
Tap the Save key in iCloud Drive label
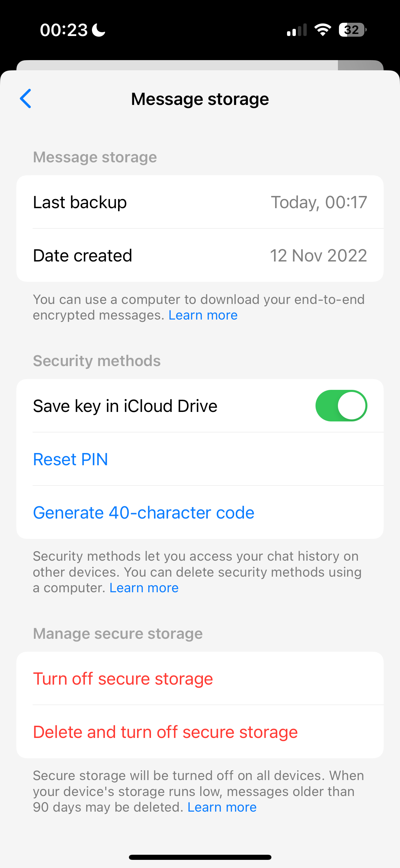[125, 406]
